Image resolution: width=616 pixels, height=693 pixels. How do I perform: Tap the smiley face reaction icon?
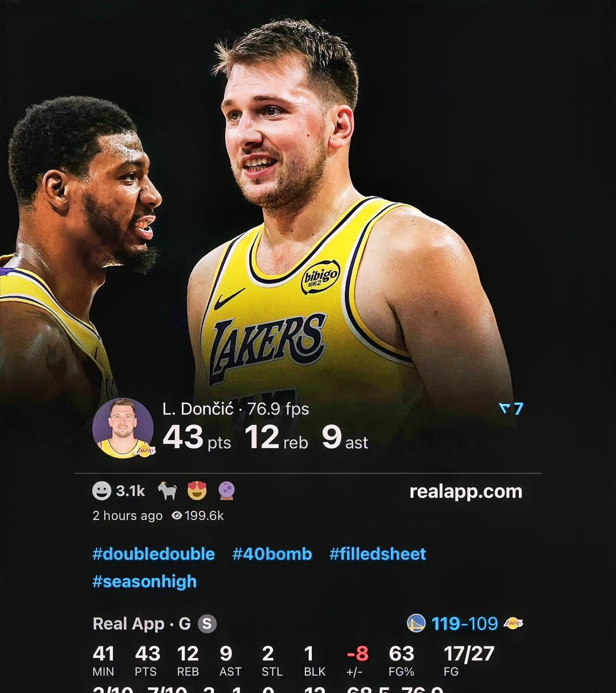tap(102, 491)
